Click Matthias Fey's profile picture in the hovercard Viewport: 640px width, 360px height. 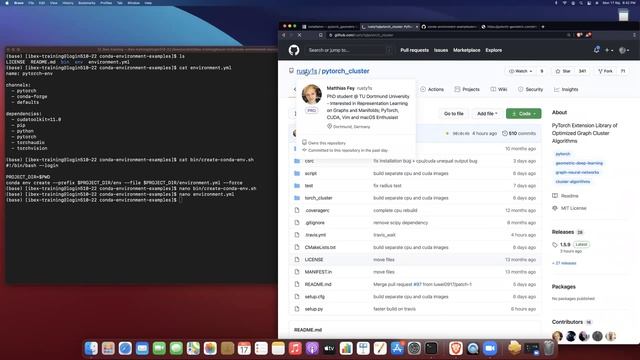click(x=311, y=94)
